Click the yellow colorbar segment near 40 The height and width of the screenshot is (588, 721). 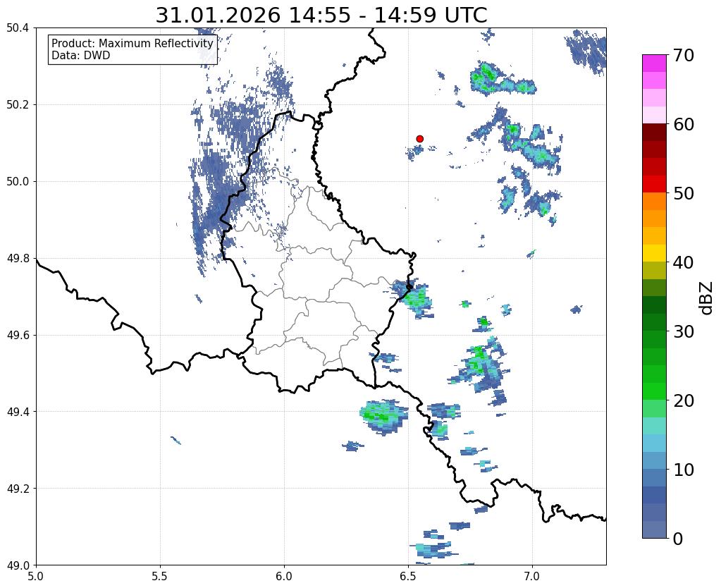click(x=654, y=253)
